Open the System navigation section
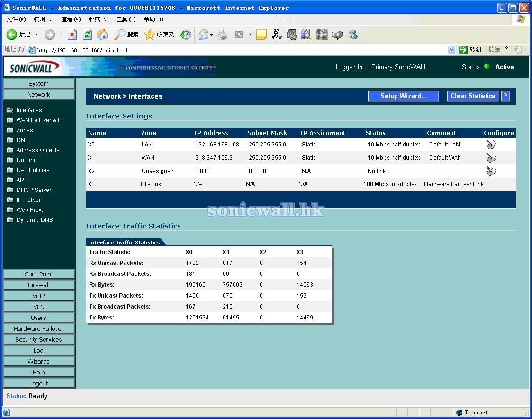The height and width of the screenshot is (419, 532). [39, 83]
